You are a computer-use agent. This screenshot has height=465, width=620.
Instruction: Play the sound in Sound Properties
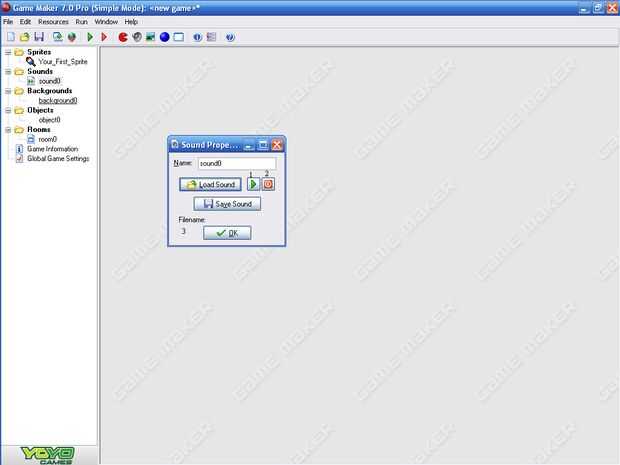[253, 184]
